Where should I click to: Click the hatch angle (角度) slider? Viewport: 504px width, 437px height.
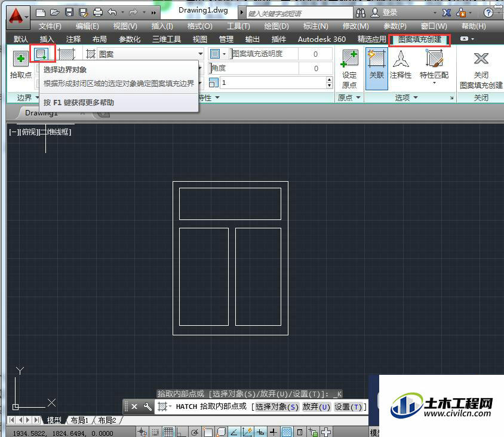[254, 68]
